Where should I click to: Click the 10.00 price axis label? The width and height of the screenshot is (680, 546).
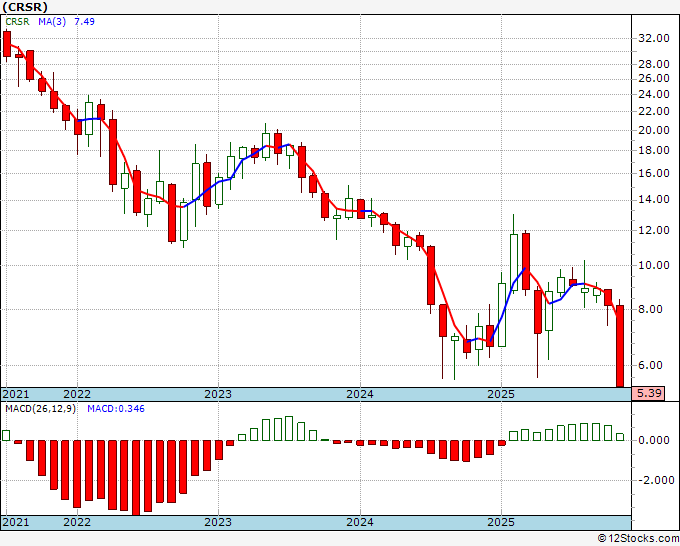654,265
